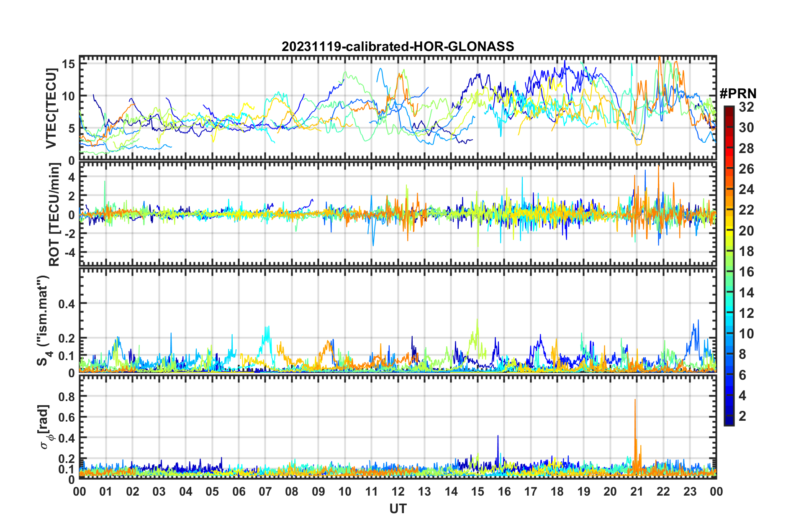Click colorbar tick label 2
This screenshot has height=532, width=796.
pos(742,416)
